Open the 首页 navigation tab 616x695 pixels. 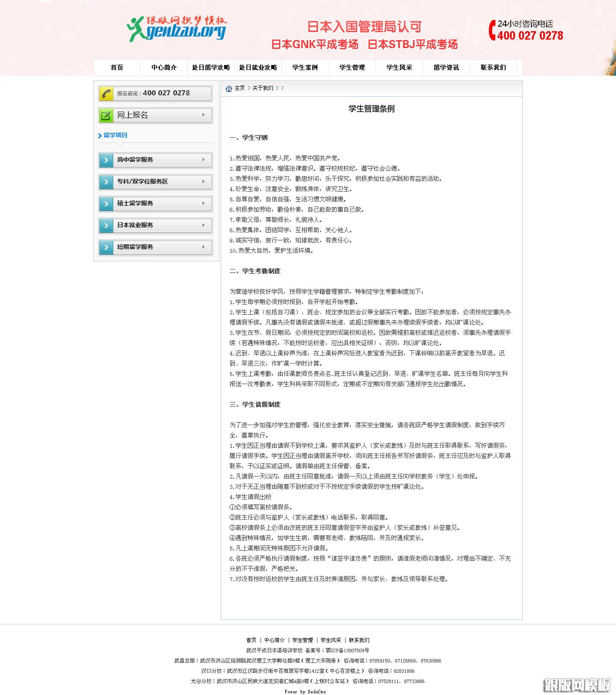(x=117, y=68)
